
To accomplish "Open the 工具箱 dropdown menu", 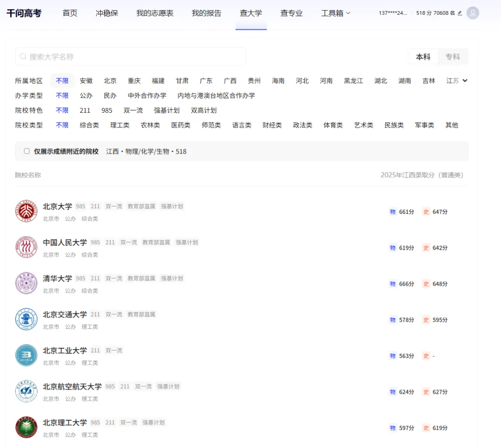I will (336, 13).
